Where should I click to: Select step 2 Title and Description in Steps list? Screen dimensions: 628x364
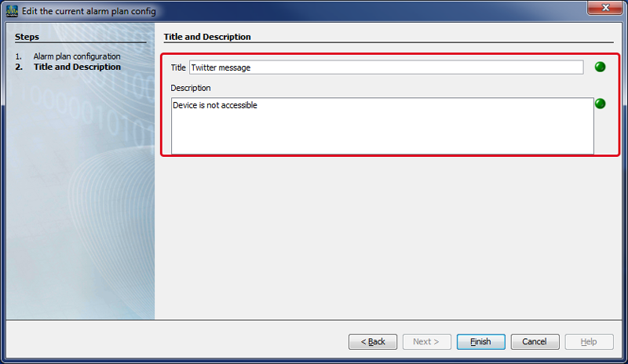coord(76,67)
